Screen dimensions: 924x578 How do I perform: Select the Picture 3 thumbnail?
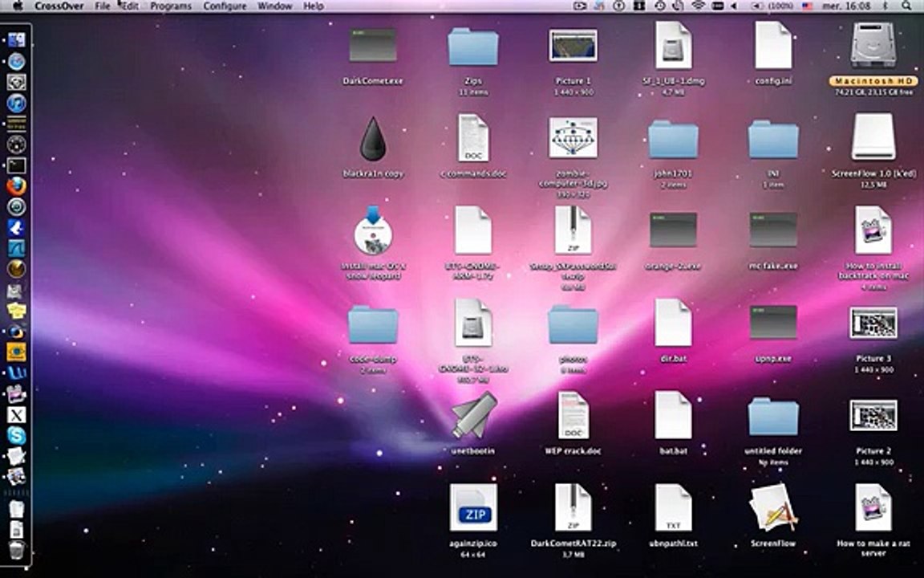tap(873, 324)
